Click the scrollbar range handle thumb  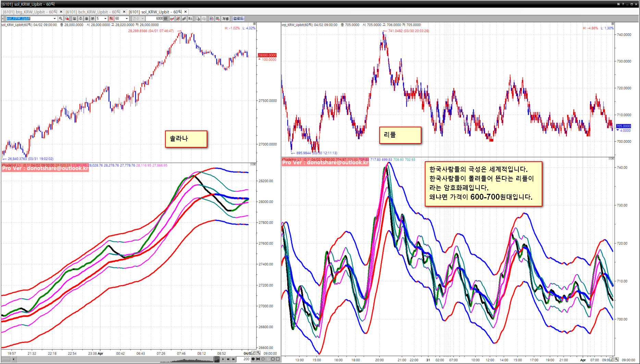click(x=217, y=359)
